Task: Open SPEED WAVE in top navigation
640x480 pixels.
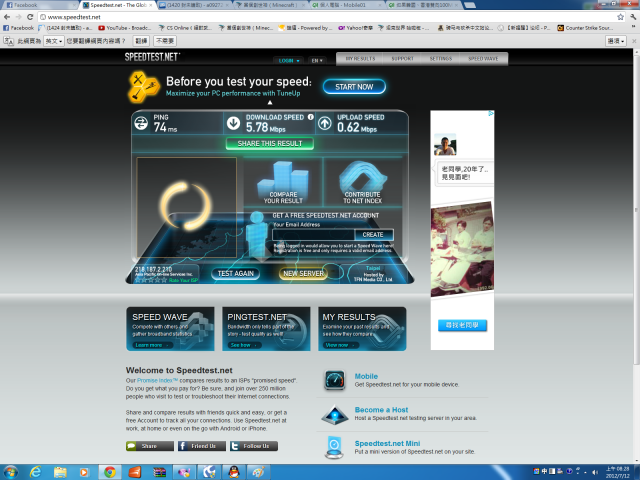Action: tap(483, 59)
